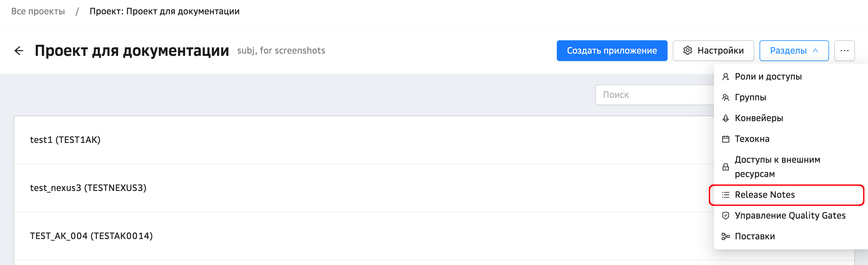
Task: Click the shield icon beside Quality Gates
Action: [x=725, y=216]
